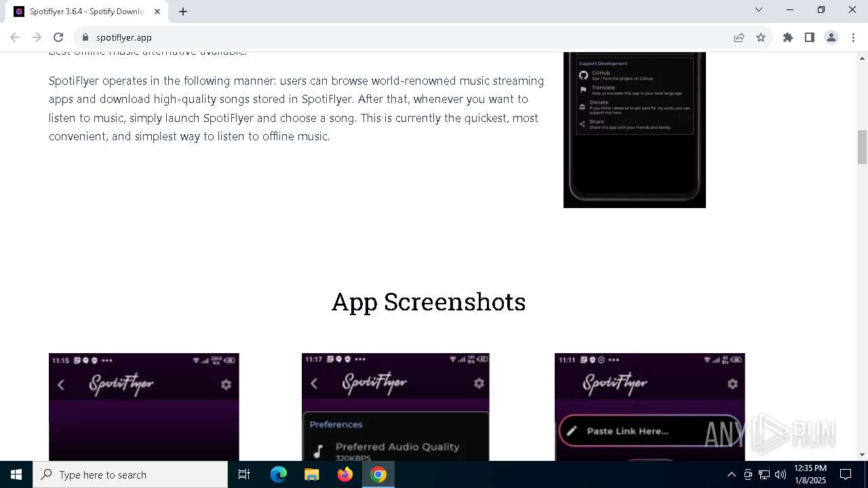Bookmark this tab with star icon

[761, 37]
